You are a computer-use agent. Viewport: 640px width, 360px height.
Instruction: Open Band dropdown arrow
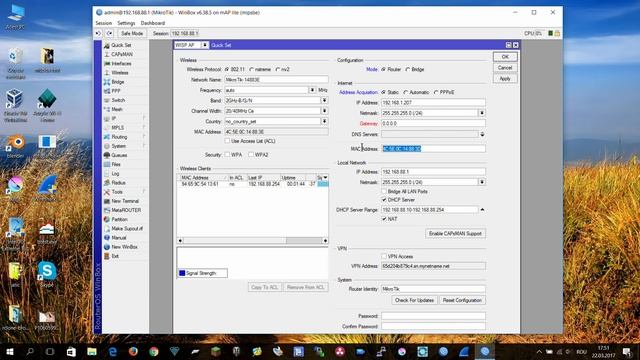[x=324, y=100]
